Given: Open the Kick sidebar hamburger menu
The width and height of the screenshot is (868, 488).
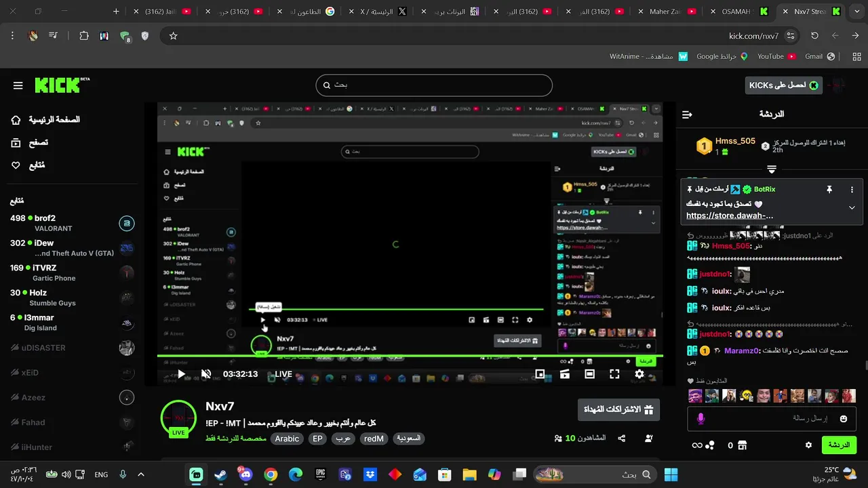Looking at the screenshot, I should pos(18,85).
